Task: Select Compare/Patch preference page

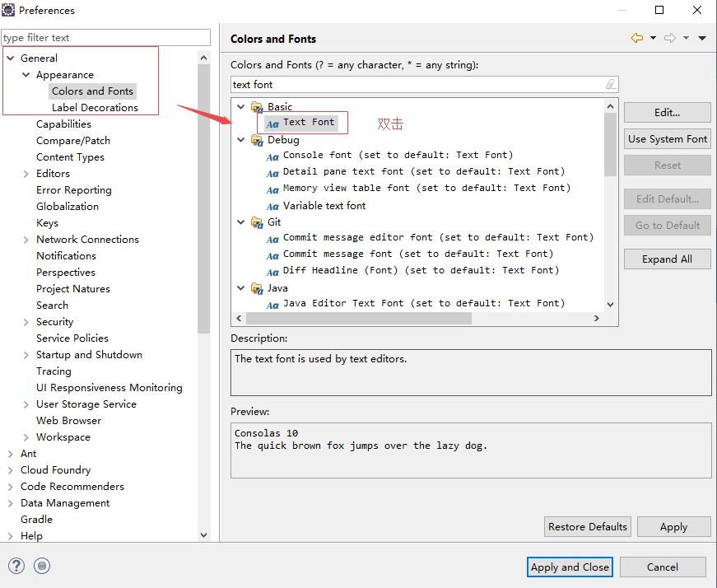Action: point(73,141)
